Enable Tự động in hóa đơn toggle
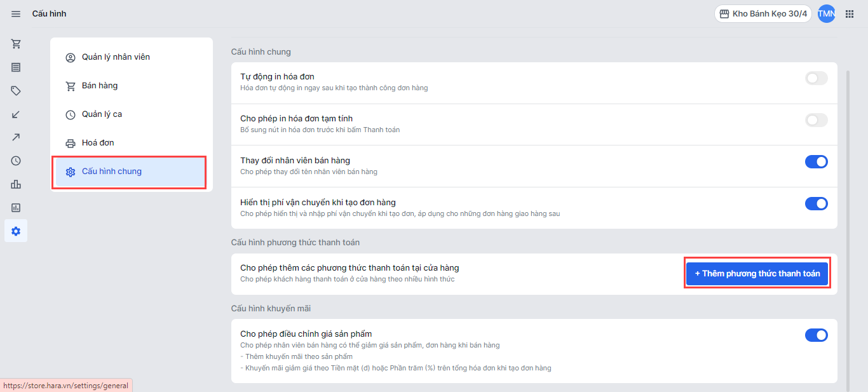 (x=816, y=78)
